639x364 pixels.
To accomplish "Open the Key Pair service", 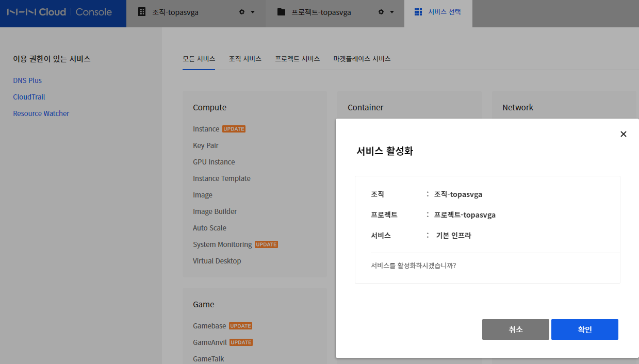I will tap(206, 145).
